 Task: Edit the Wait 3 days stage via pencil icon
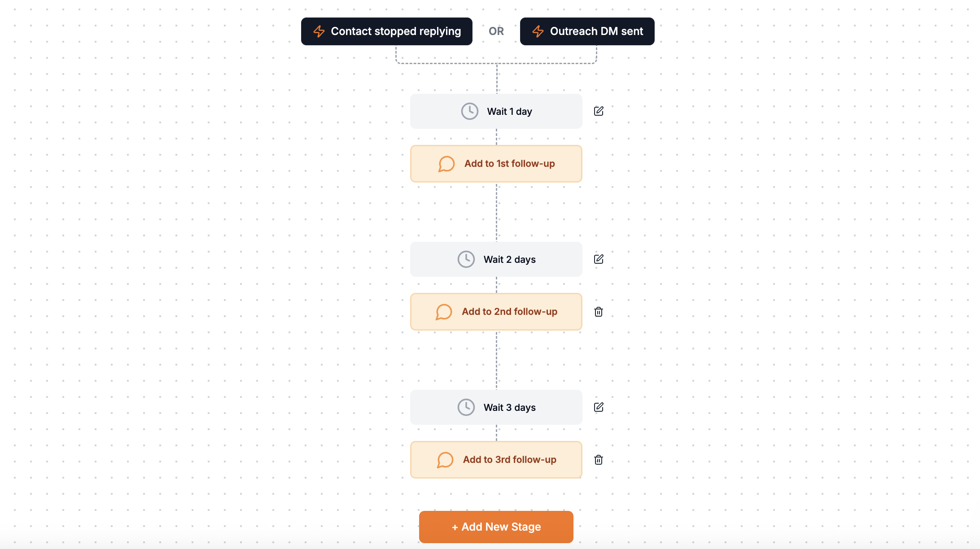point(598,407)
